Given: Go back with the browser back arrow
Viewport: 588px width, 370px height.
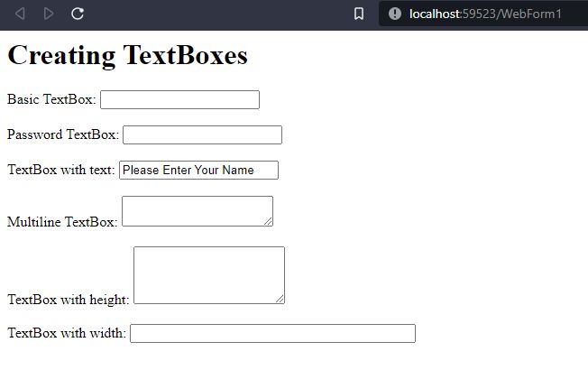Looking at the screenshot, I should coord(20,14).
